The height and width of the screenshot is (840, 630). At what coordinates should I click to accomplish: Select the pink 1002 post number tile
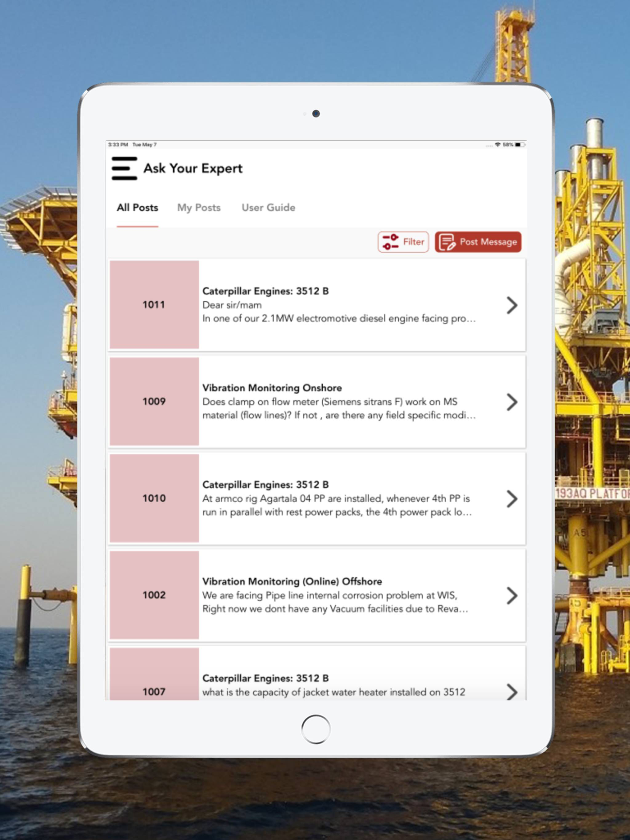click(x=154, y=595)
